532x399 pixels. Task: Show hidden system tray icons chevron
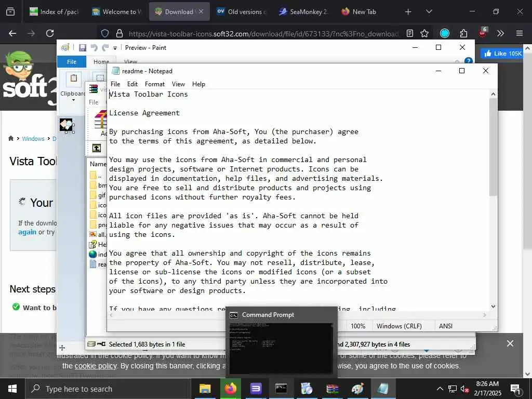(440, 389)
